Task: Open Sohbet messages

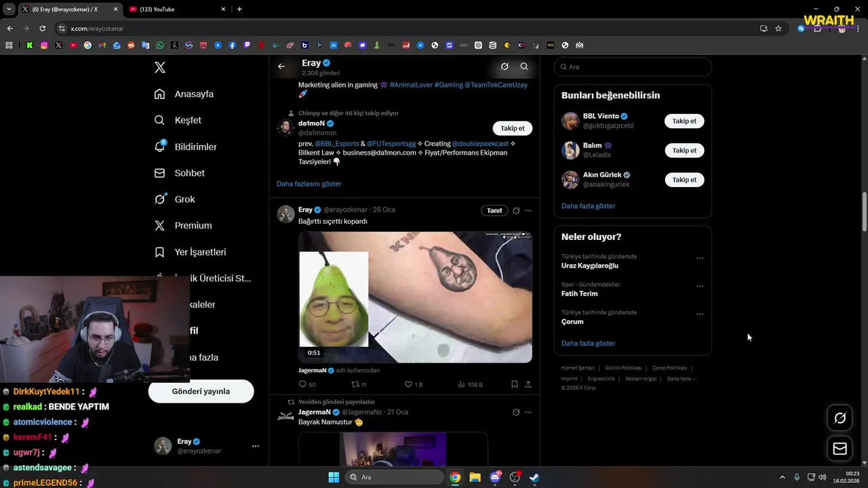Action: coord(179,173)
